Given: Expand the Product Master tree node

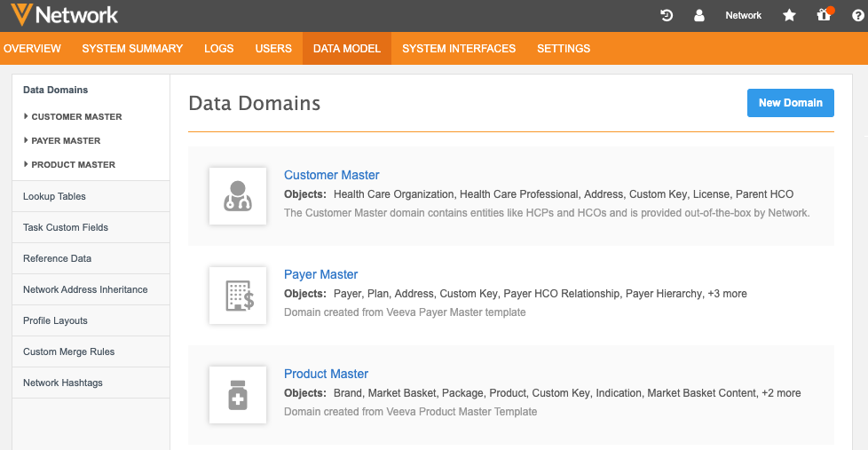Looking at the screenshot, I should pos(27,164).
